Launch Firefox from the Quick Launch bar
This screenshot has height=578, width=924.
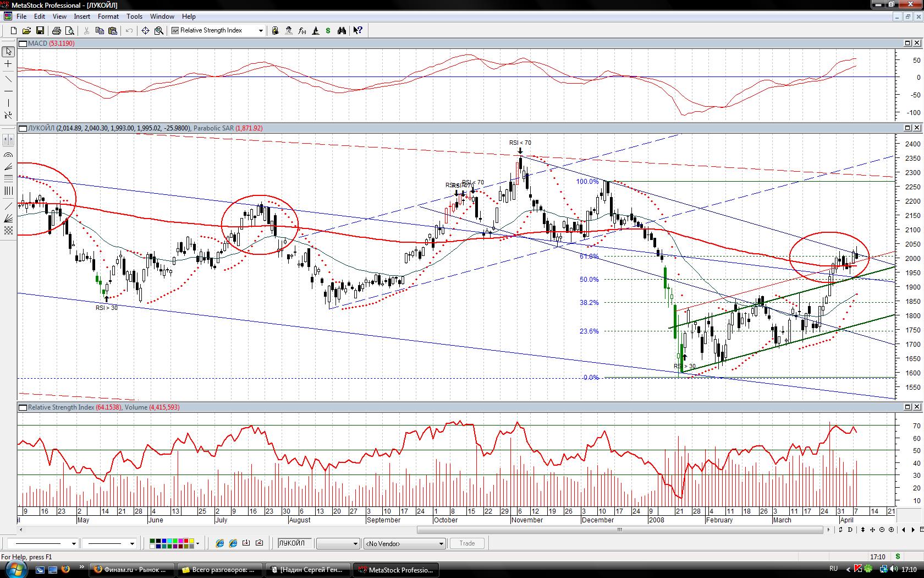[65, 570]
